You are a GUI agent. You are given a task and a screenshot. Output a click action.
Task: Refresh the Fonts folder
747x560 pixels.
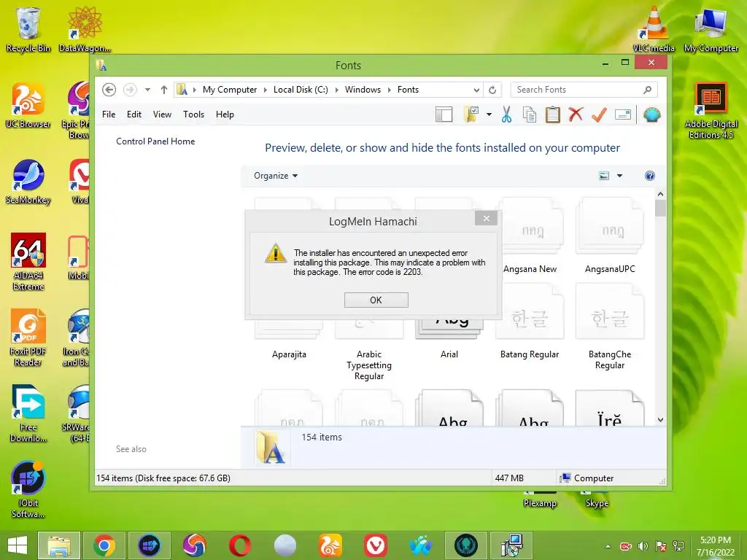pos(492,90)
